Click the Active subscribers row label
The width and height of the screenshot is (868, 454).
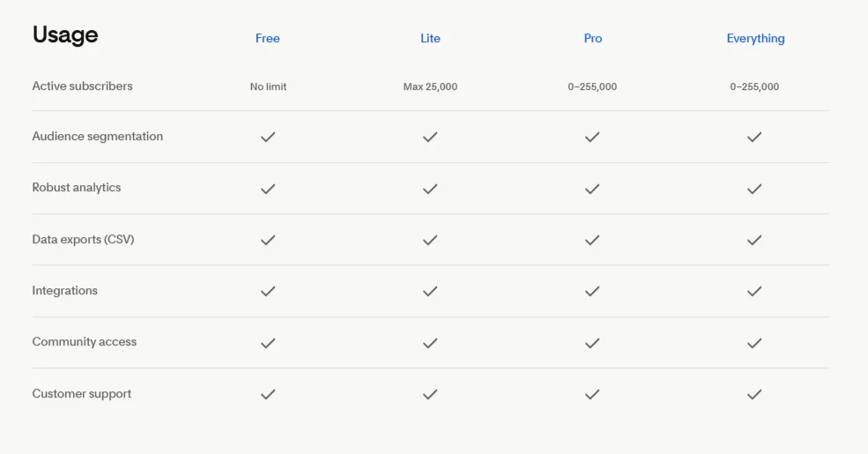coord(82,86)
